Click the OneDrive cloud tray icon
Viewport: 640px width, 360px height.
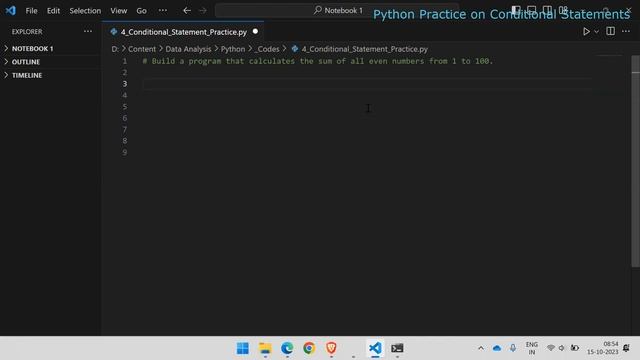(x=497, y=348)
